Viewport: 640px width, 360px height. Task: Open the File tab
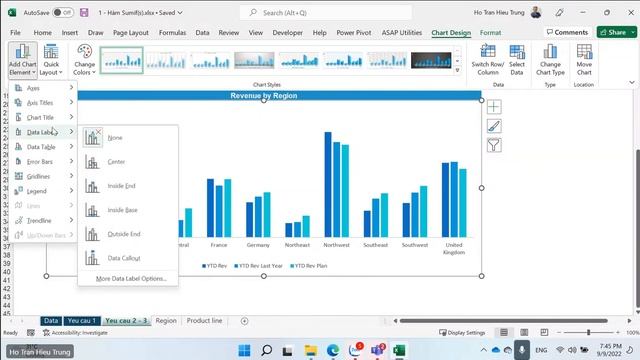pos(16,33)
